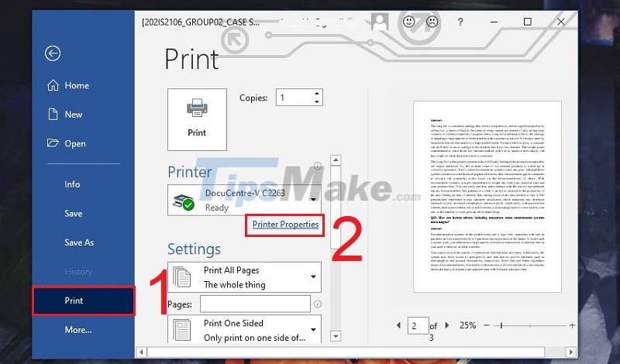This screenshot has height=364, width=620.
Task: Zoom out with the minus button
Action: 487,325
